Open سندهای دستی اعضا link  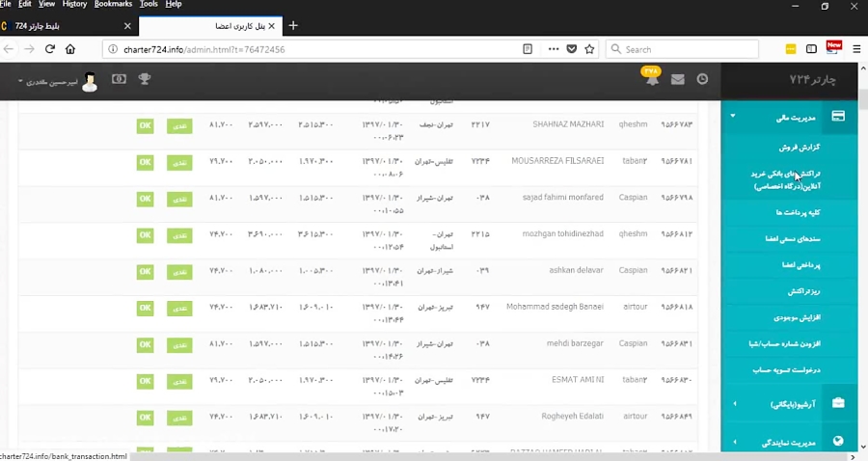coord(793,238)
